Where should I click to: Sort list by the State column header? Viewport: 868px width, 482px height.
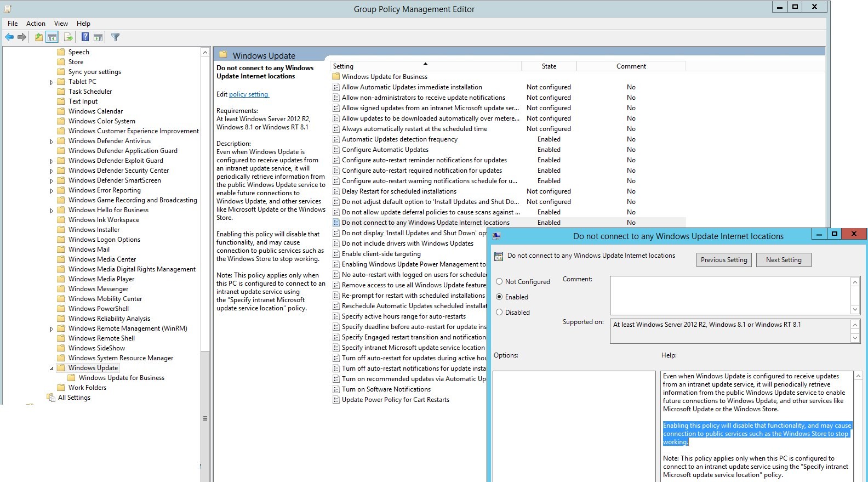coord(549,66)
